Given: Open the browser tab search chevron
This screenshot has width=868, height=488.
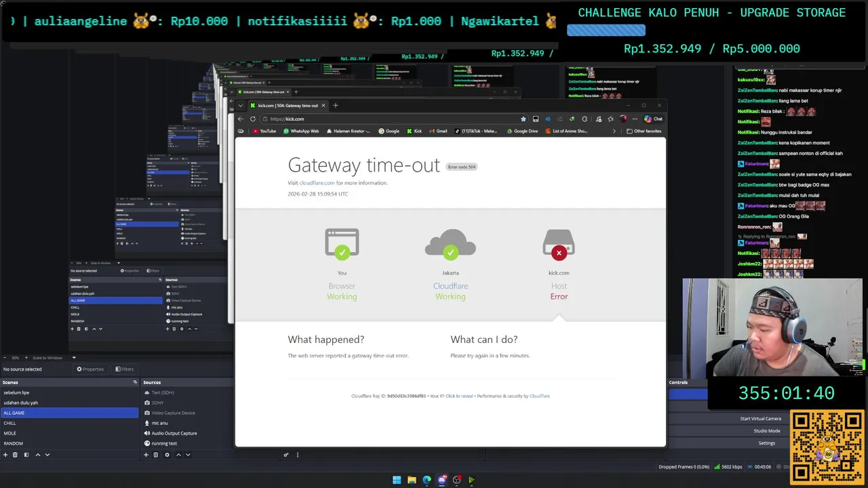Looking at the screenshot, I should click(240, 105).
